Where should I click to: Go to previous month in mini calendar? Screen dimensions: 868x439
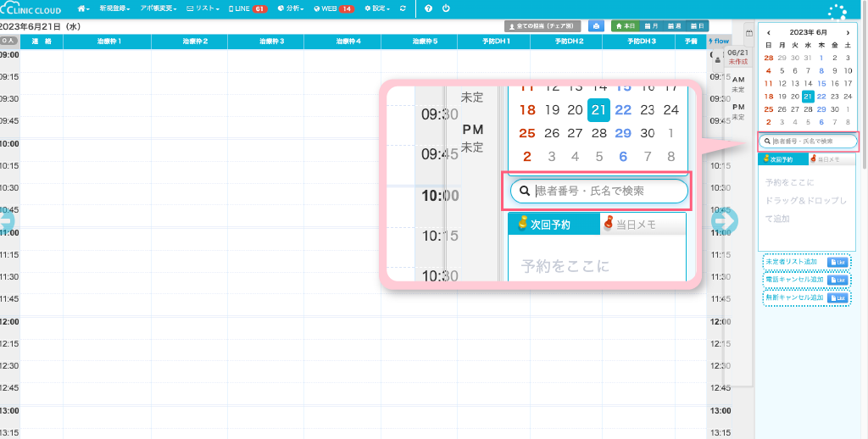[x=769, y=32]
